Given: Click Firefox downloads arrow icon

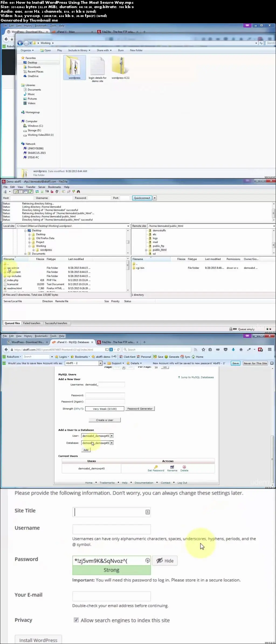Looking at the screenshot, I should point(233,350).
